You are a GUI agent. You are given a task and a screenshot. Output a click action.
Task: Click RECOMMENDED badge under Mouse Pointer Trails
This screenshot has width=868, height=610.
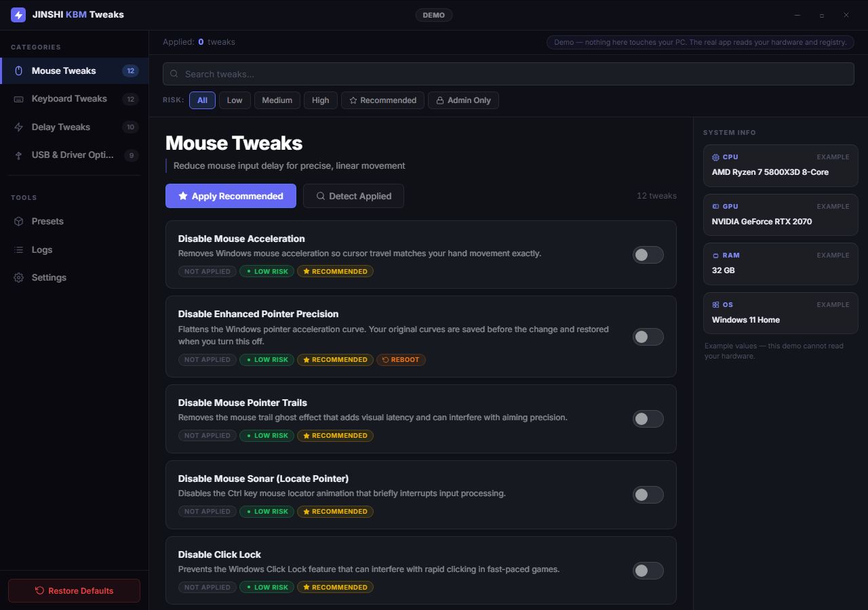[x=336, y=436]
